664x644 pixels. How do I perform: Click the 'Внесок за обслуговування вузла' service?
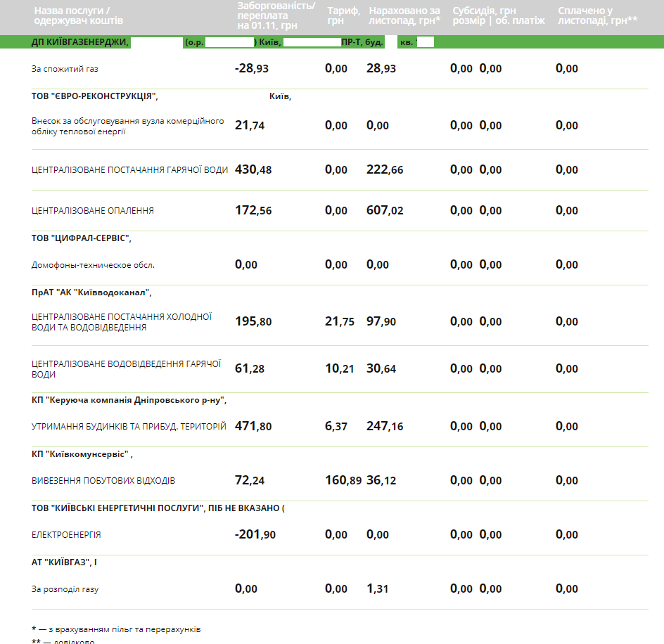pyautogui.click(x=127, y=126)
